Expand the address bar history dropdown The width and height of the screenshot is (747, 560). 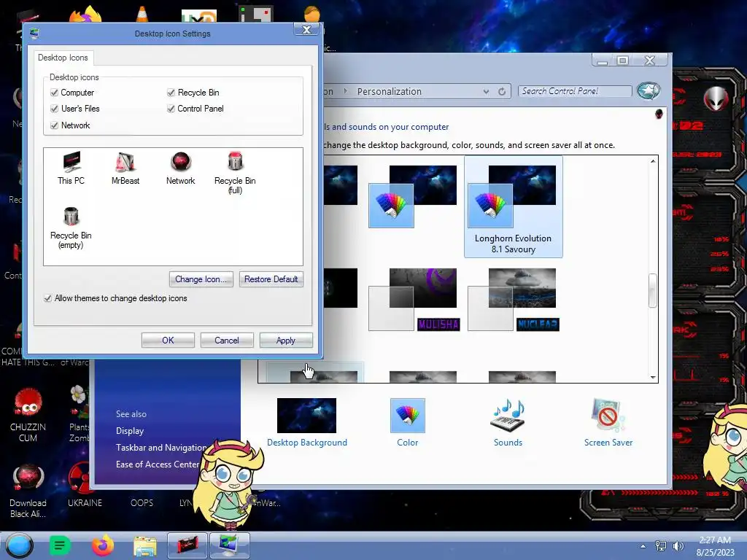(486, 91)
